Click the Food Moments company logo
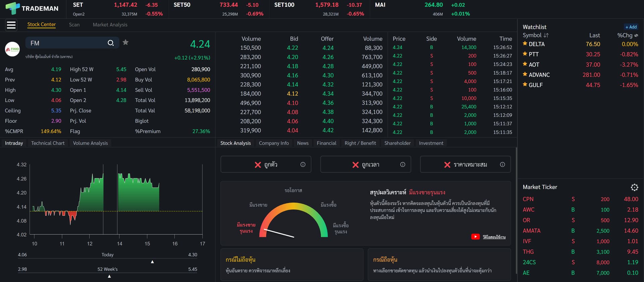Screen dimensions: 644x282 point(12,49)
